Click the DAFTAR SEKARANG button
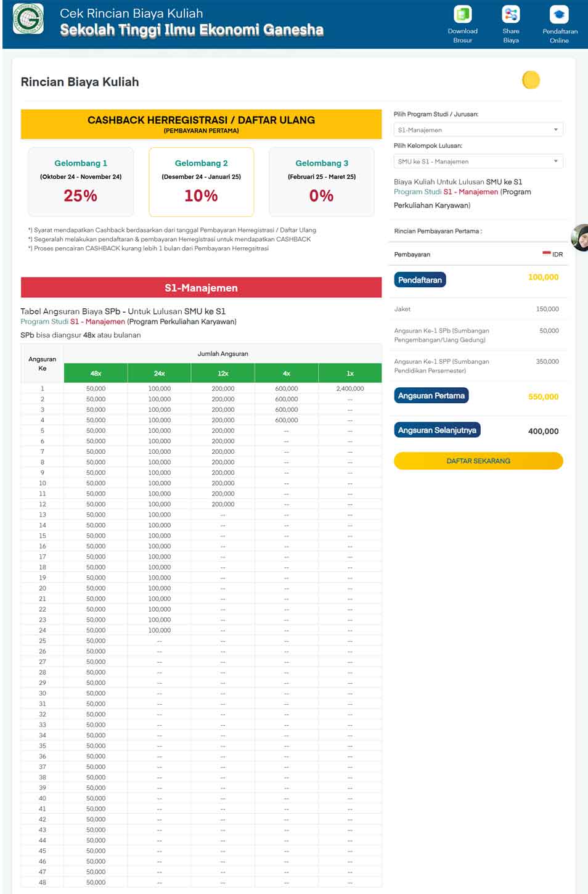The width and height of the screenshot is (588, 894). pos(478,461)
